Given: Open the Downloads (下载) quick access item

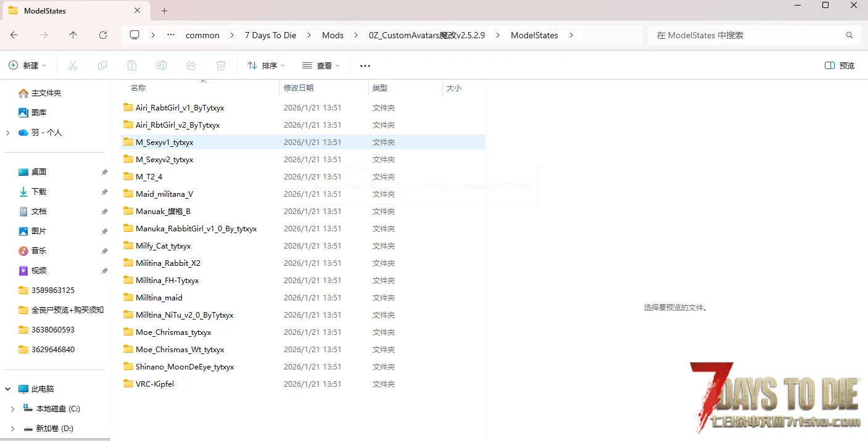Looking at the screenshot, I should point(39,192).
